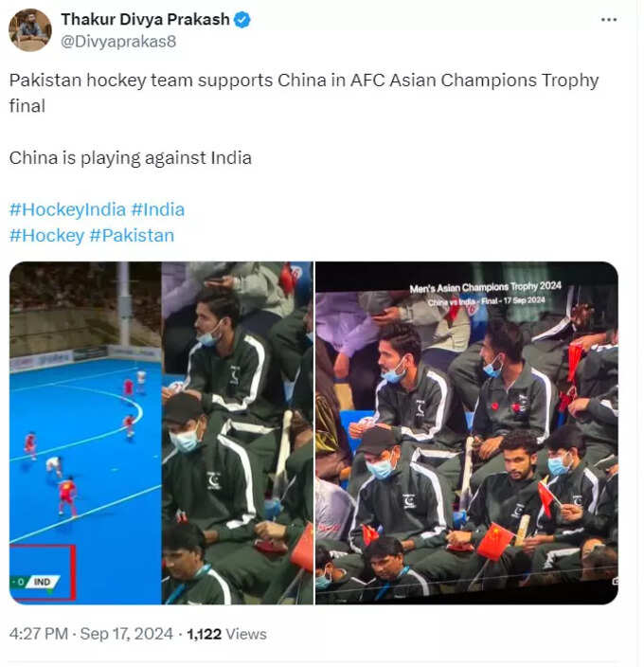
Task: Open the #India hashtag
Action: 158,209
